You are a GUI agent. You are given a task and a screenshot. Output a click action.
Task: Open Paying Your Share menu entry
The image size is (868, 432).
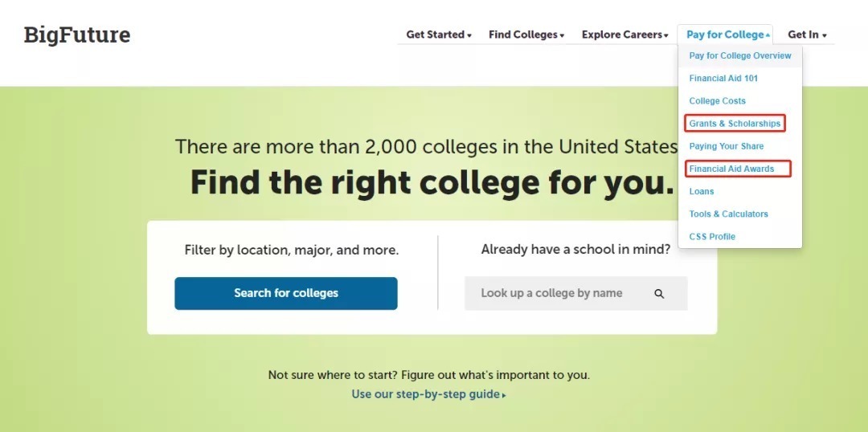[x=727, y=146]
